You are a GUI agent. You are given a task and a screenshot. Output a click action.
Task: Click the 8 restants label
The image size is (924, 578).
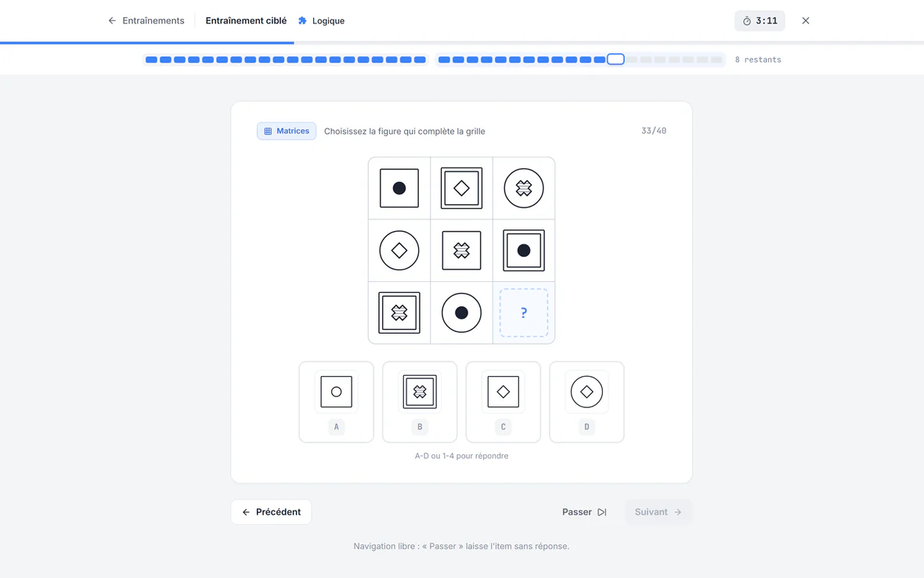758,60
